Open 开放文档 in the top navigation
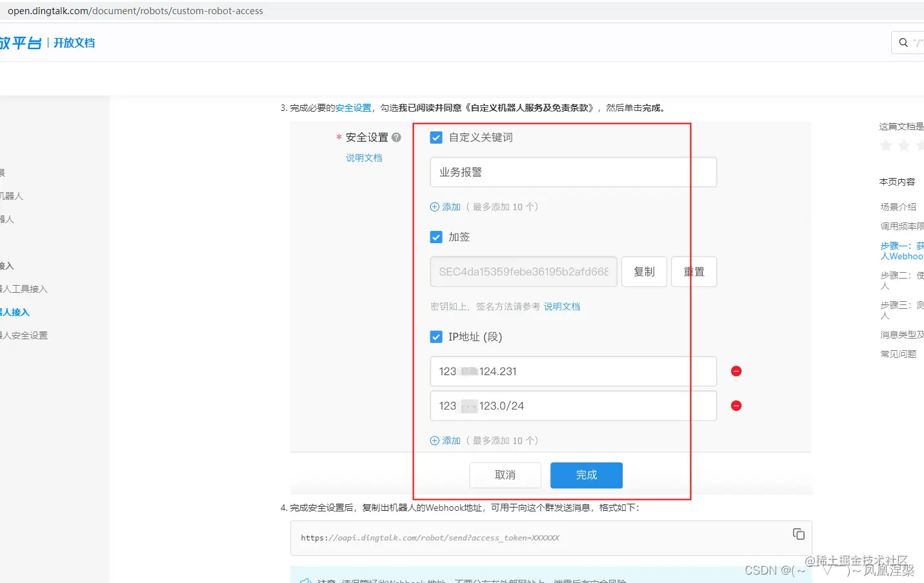The height and width of the screenshot is (583, 924). coord(74,42)
